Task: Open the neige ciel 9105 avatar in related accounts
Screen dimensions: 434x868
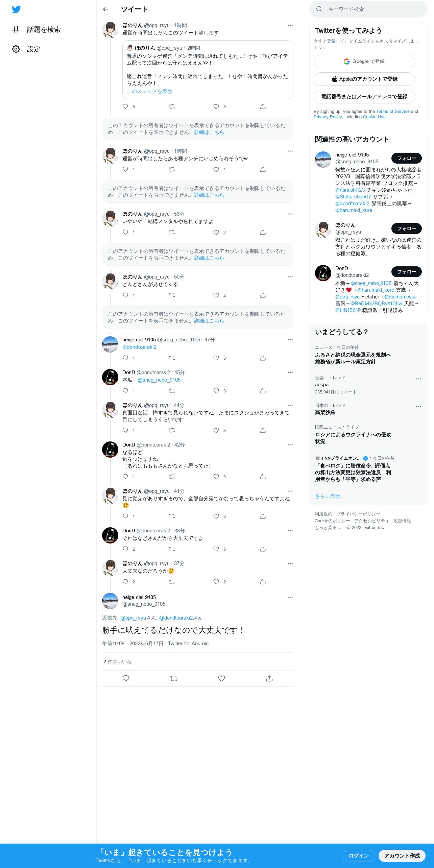Action: [323, 160]
